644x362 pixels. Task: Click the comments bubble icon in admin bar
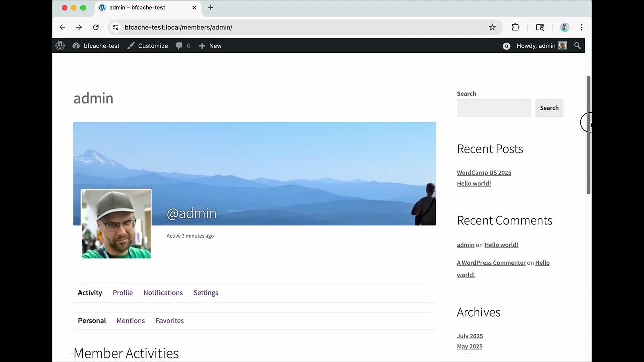click(x=179, y=46)
